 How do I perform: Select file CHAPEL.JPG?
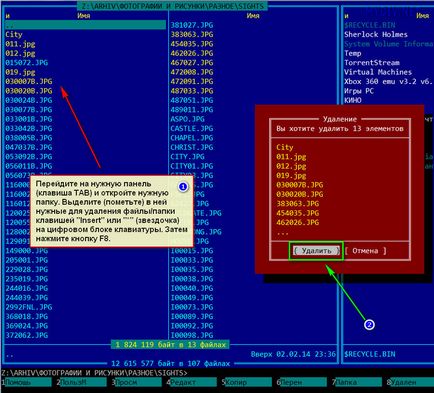pos(192,138)
